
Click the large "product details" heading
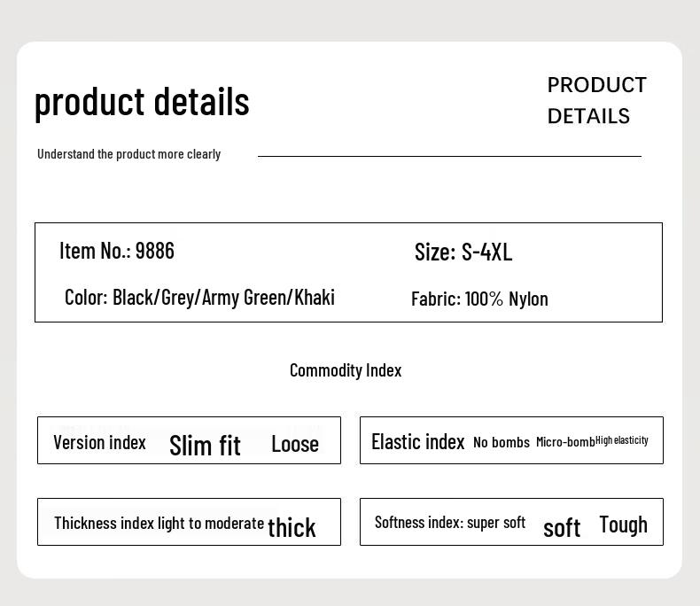pos(142,102)
